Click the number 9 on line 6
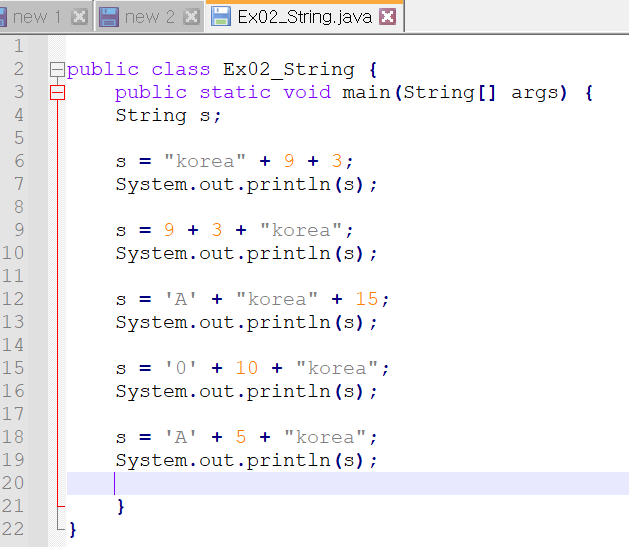629x547 pixels. (x=289, y=161)
